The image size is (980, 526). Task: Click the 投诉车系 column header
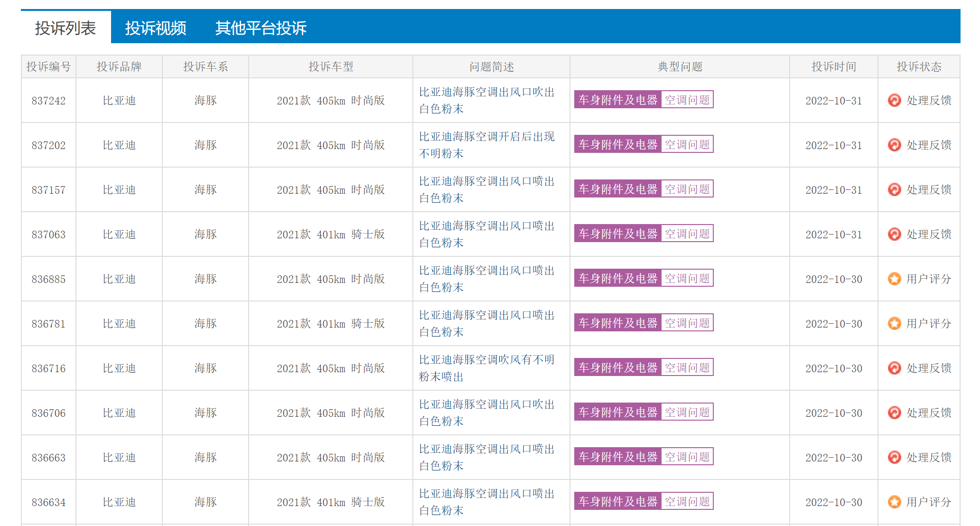coord(205,66)
